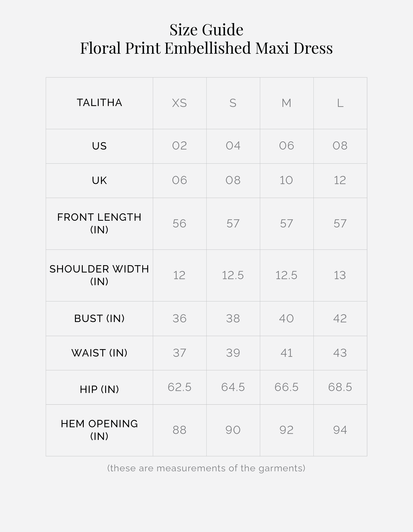Screen dimensions: 413x532
Task: Click the UK size 10 cell
Action: pyautogui.click(x=286, y=181)
